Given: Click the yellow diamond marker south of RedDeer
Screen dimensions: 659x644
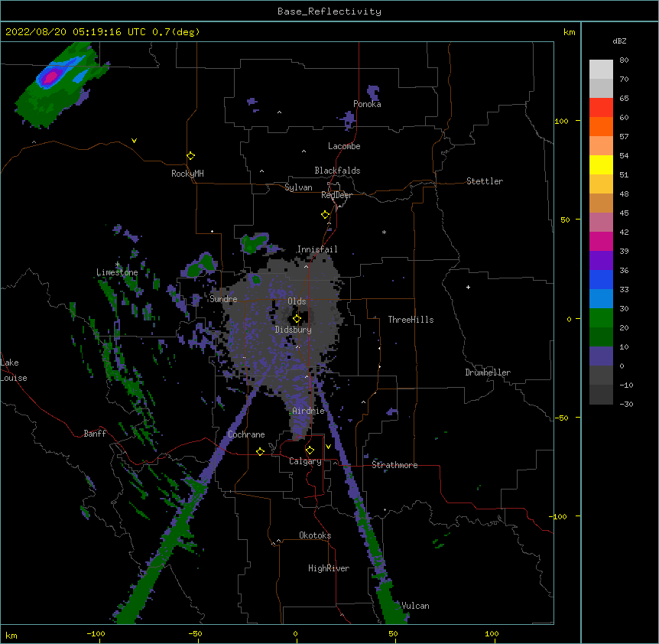Looking at the screenshot, I should 325,214.
